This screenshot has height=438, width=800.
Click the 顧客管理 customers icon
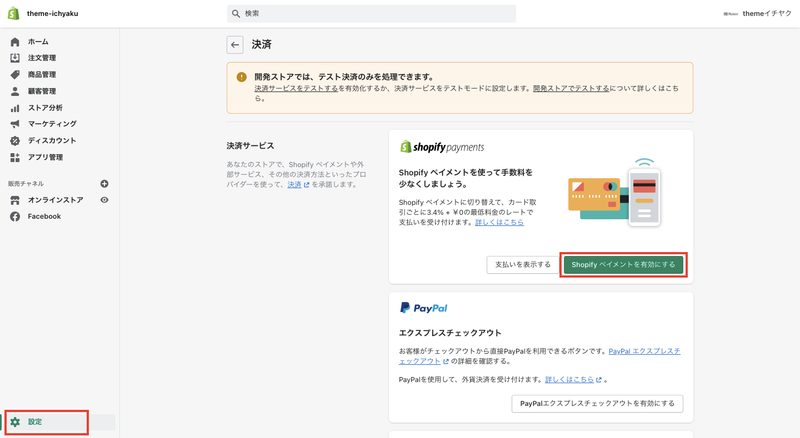pyautogui.click(x=15, y=91)
